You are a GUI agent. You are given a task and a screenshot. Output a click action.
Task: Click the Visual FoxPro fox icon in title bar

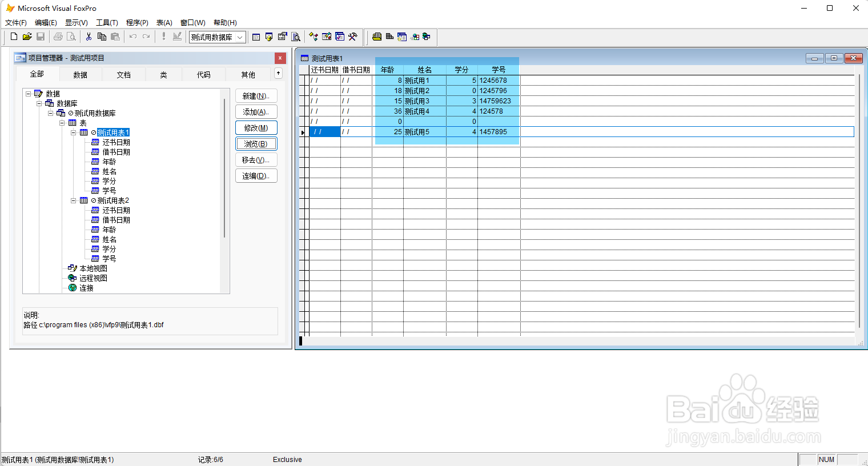point(10,8)
